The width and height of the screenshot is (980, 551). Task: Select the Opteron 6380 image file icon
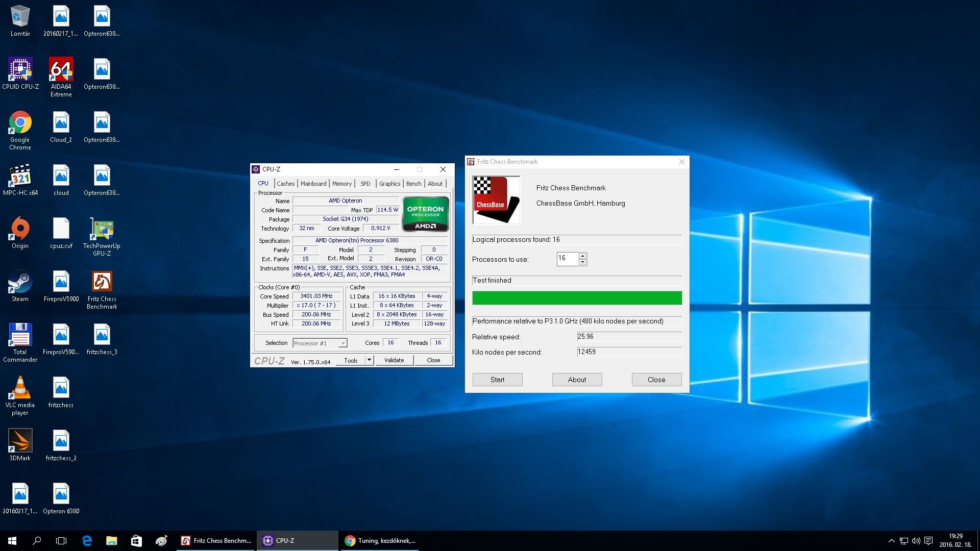(x=61, y=498)
